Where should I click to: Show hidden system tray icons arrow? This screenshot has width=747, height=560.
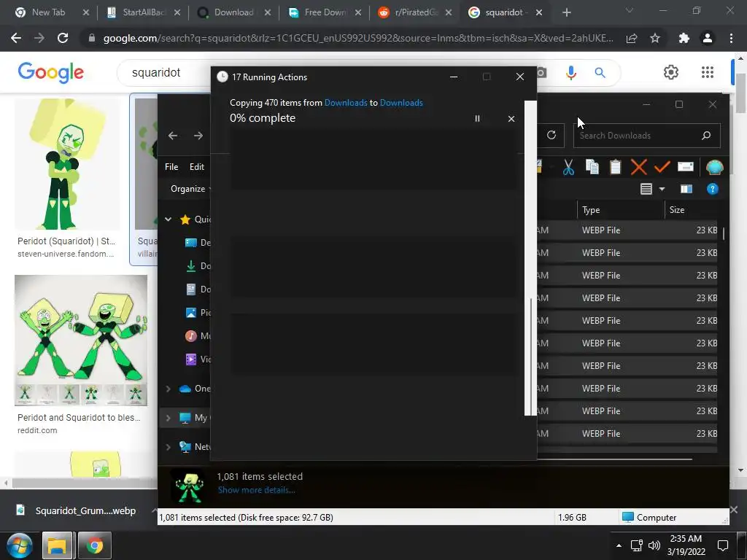(619, 545)
